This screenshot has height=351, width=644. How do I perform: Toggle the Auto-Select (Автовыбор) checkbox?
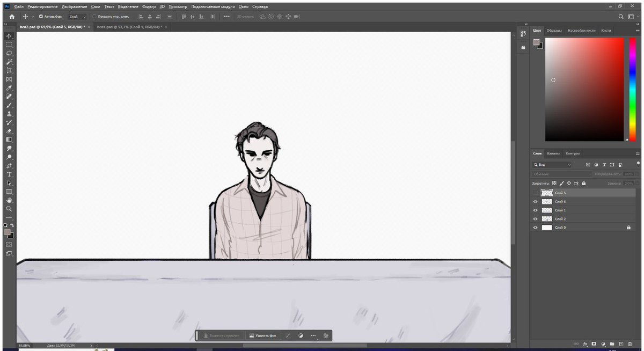[x=41, y=17]
